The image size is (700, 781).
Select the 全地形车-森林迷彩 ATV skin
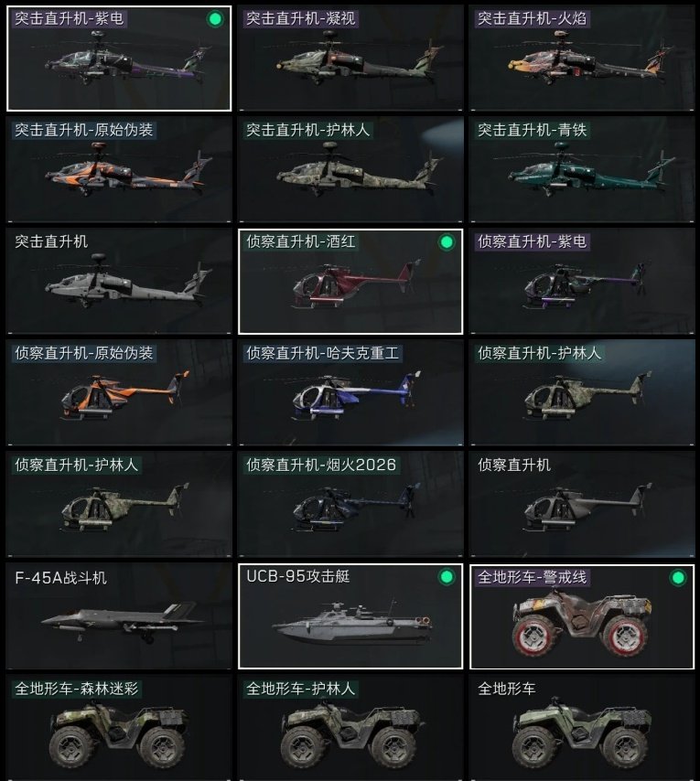119,728
